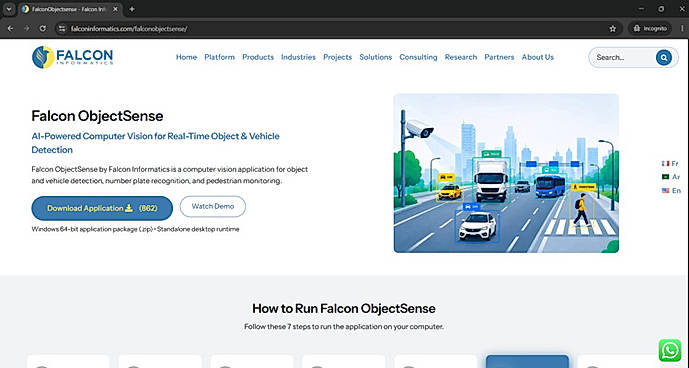689x368 pixels.
Task: Click the Falcon Informatics logo
Action: [73, 57]
